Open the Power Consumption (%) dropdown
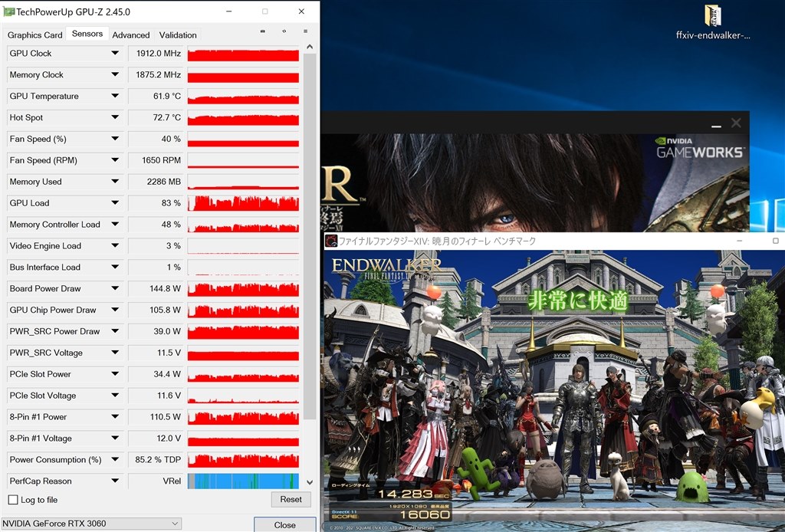The height and width of the screenshot is (532, 785). coord(115,459)
